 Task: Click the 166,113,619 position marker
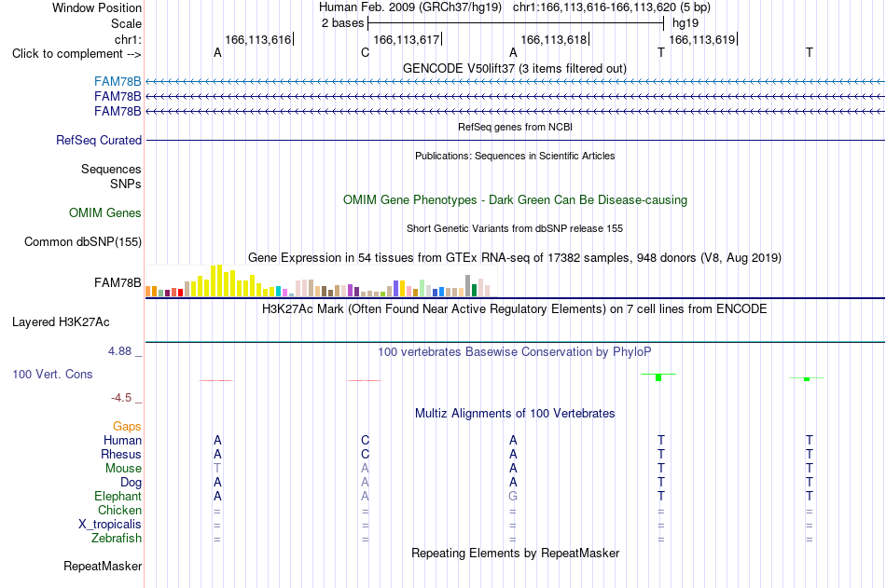pyautogui.click(x=703, y=39)
